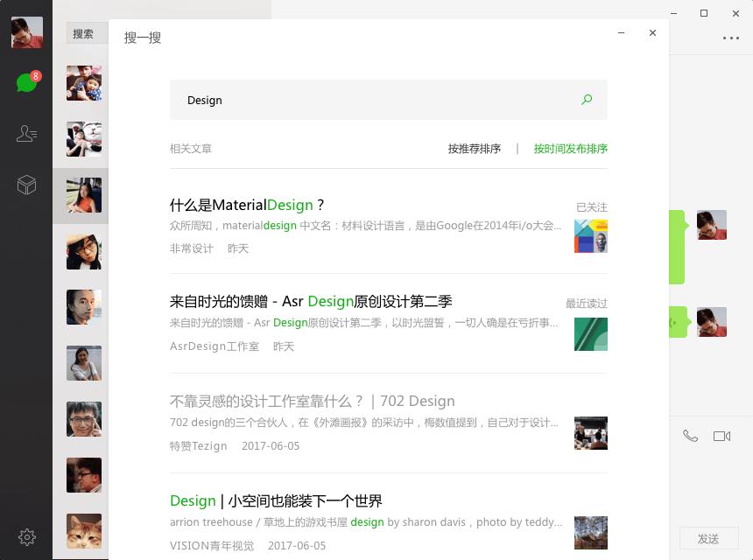
Task: Click the tall green message bubble
Action: click(x=677, y=247)
